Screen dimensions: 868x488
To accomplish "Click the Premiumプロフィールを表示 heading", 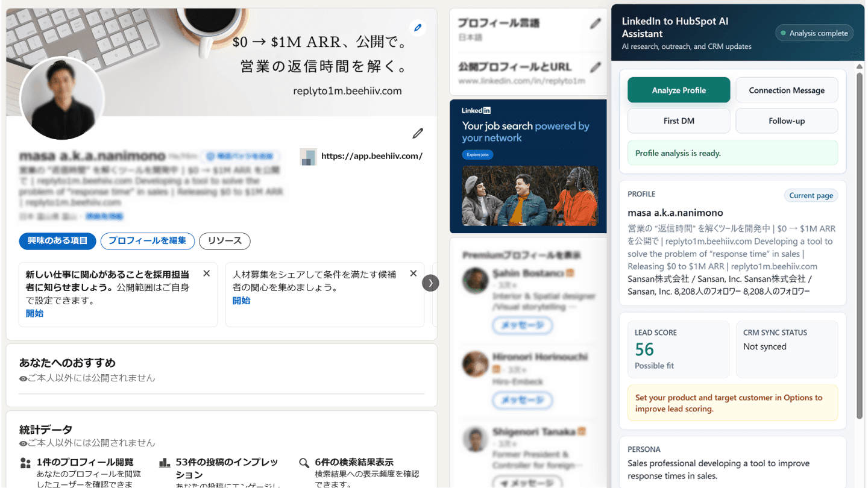I will (521, 255).
